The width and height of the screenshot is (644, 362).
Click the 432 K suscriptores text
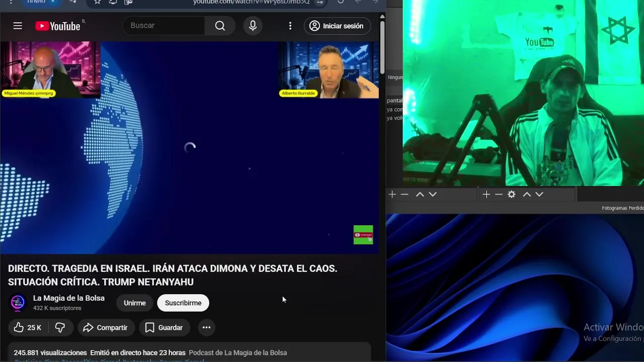point(57,308)
